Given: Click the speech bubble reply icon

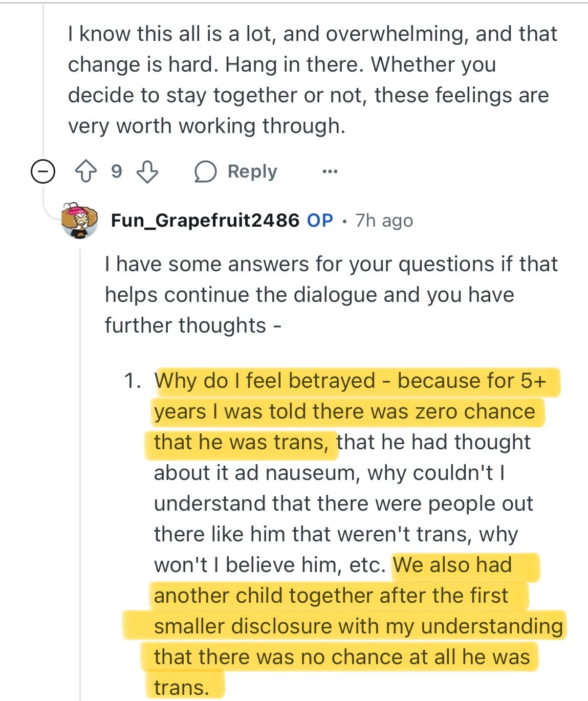Looking at the screenshot, I should click(x=205, y=171).
